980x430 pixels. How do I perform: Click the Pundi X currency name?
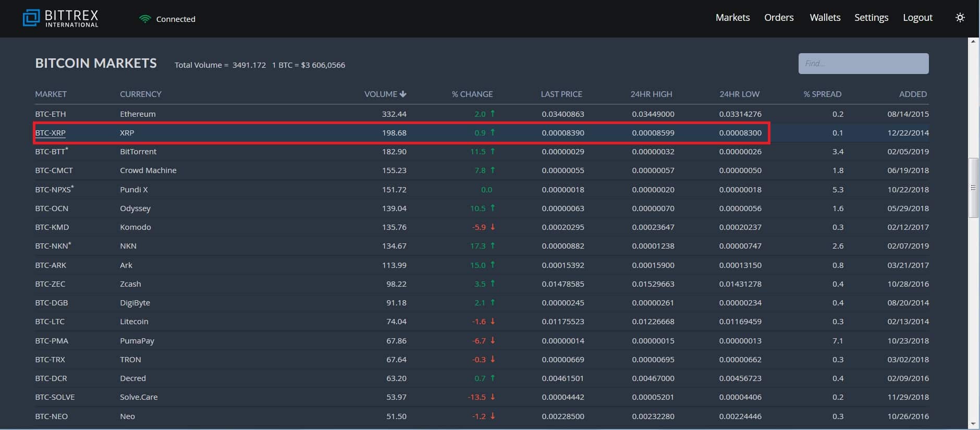tap(134, 190)
